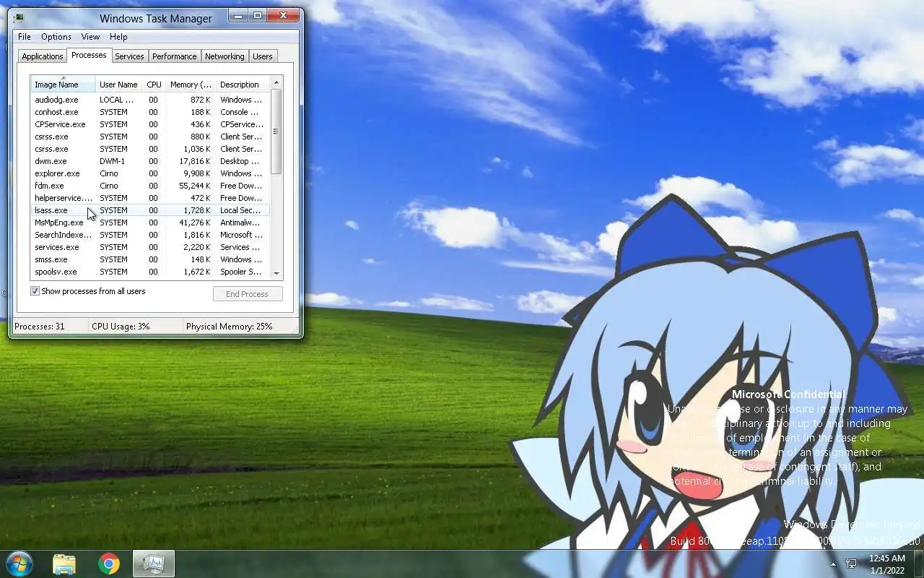Uncheck Show processes from all users
Screen dimensions: 924x578
35,291
